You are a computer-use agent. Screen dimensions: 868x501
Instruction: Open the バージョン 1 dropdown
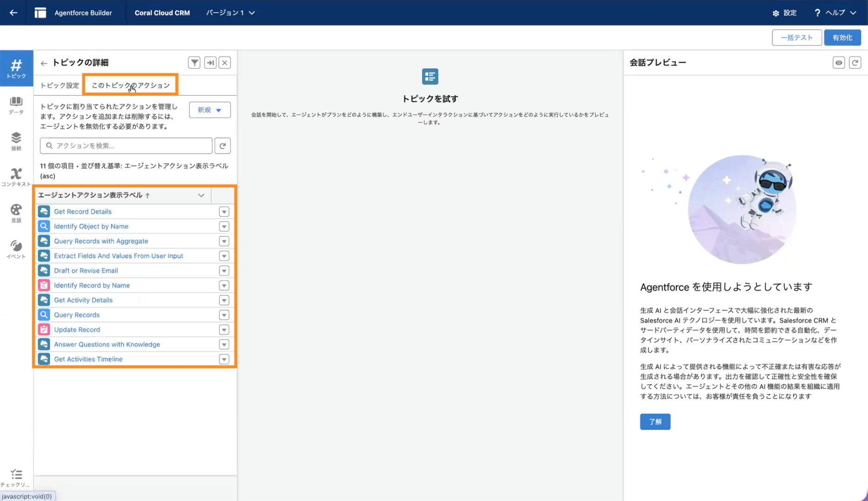[x=231, y=13]
